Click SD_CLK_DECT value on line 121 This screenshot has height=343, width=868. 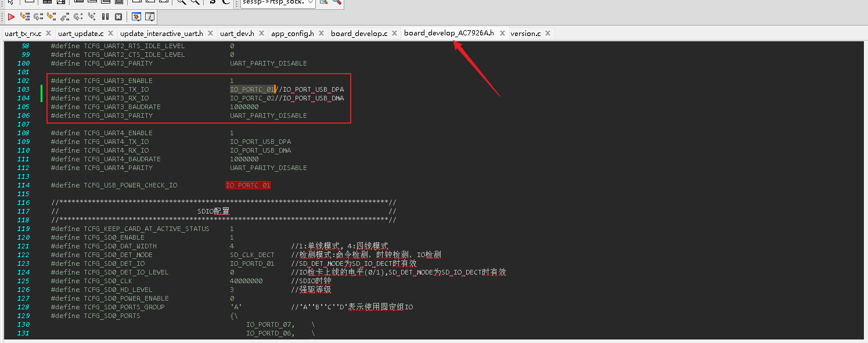[x=252, y=255]
